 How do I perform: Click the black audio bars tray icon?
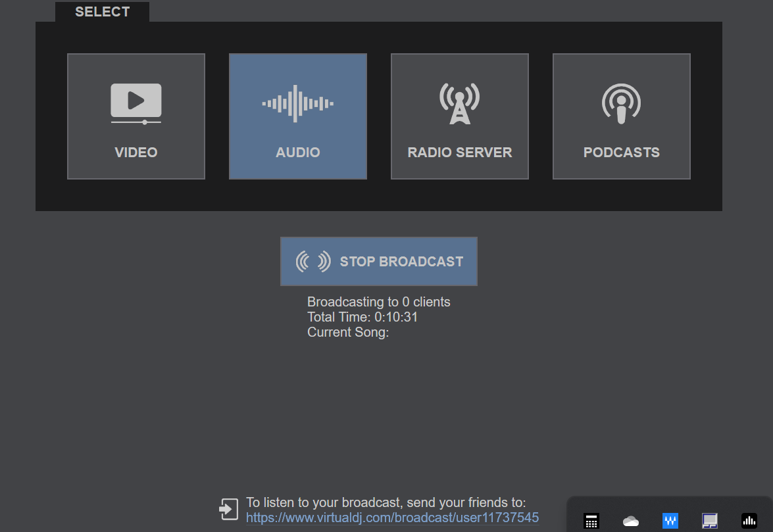tap(749, 521)
